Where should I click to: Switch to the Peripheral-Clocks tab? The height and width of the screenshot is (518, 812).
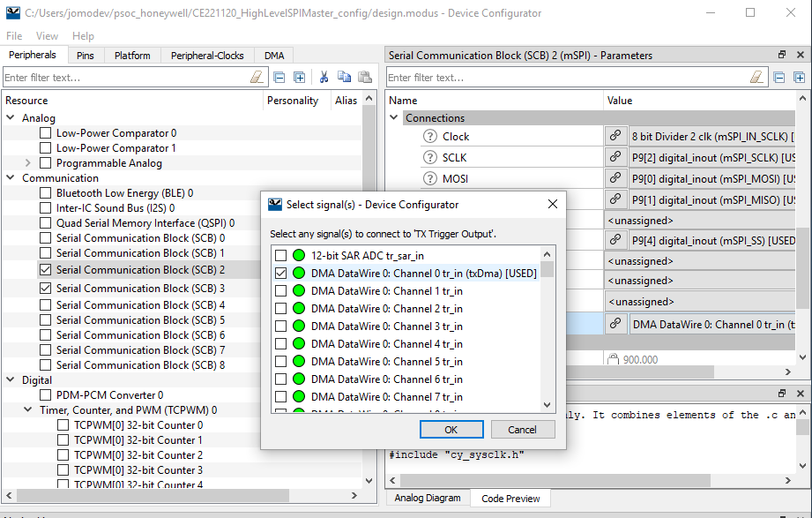coord(207,56)
